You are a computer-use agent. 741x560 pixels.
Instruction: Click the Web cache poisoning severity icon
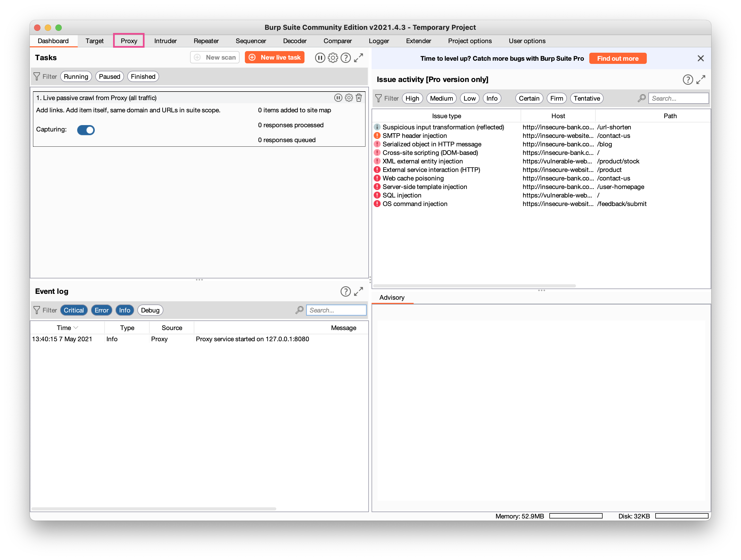tap(377, 179)
